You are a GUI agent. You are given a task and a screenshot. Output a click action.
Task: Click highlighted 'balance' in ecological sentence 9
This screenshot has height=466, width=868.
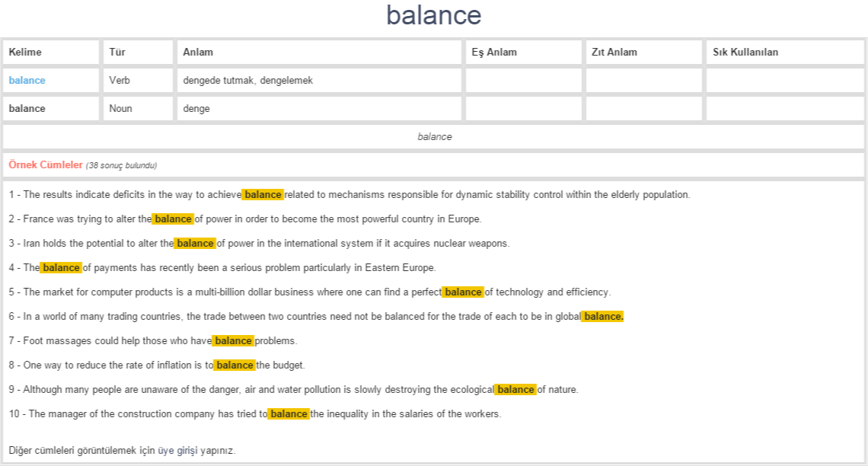click(515, 390)
